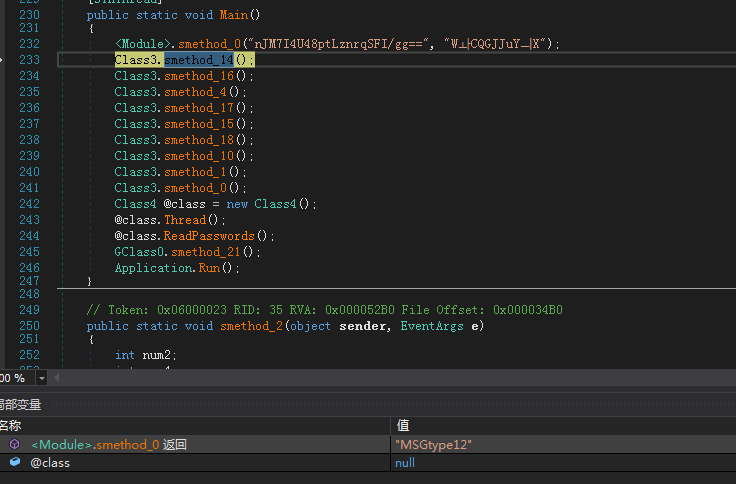Screen dimensions: 736x484
Task: Click the smethod_2 method declaration name
Action: (252, 326)
